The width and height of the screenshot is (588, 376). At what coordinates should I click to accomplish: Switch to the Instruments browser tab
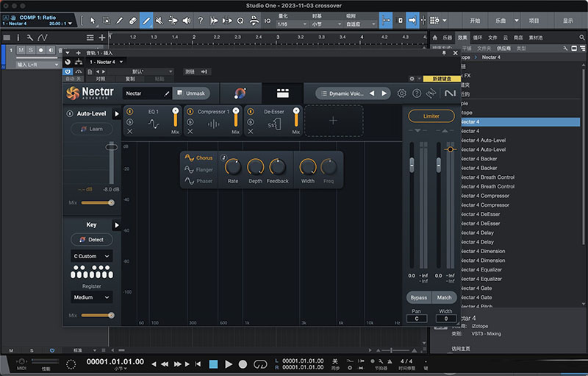click(x=447, y=38)
